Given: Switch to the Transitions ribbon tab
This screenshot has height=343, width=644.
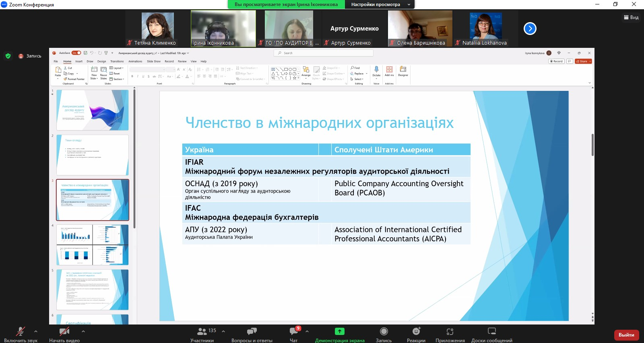Looking at the screenshot, I should point(117,62).
